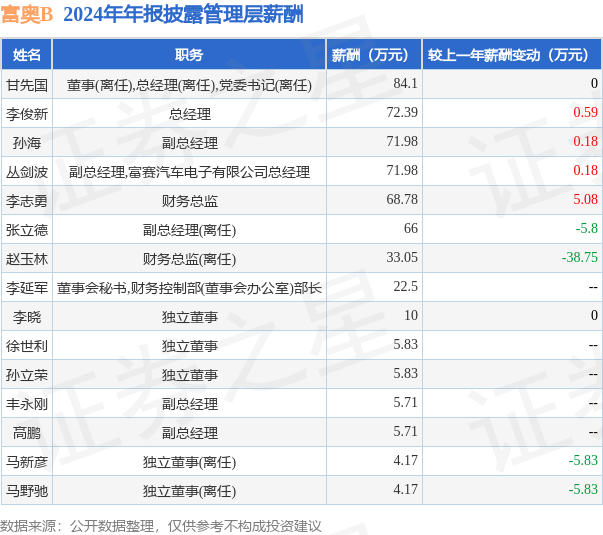Viewport: 603px width, 535px height.
Task: Select the name cell '甘先国'
Action: point(27,85)
